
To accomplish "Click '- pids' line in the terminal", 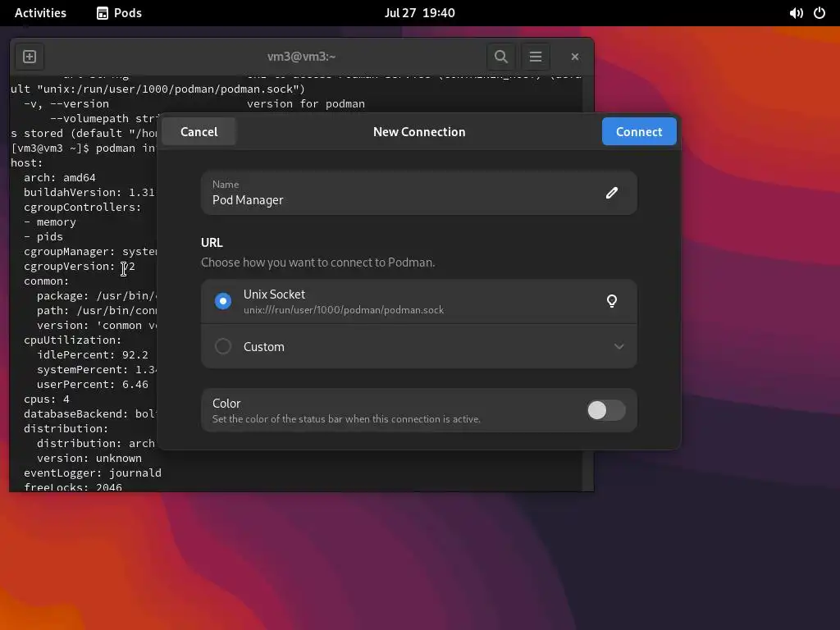I will pyautogui.click(x=43, y=237).
